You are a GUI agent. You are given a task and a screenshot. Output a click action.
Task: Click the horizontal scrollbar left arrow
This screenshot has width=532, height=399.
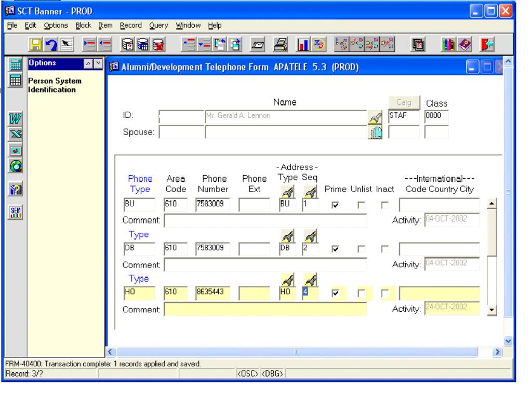point(110,352)
